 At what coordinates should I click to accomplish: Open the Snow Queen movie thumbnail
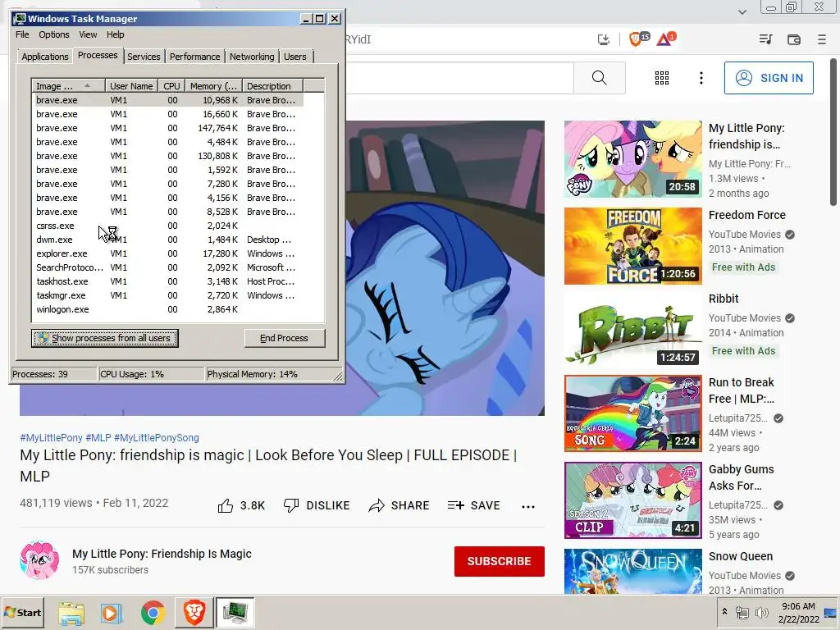pos(632,572)
